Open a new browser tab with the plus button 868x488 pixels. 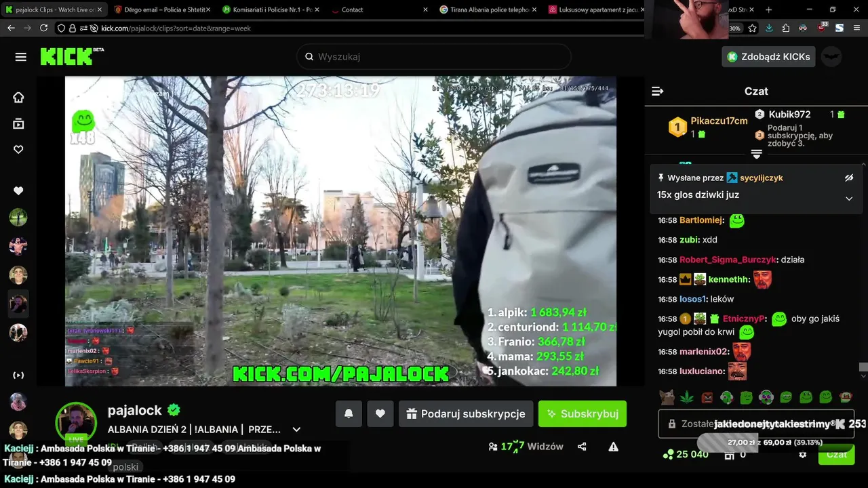click(x=768, y=9)
